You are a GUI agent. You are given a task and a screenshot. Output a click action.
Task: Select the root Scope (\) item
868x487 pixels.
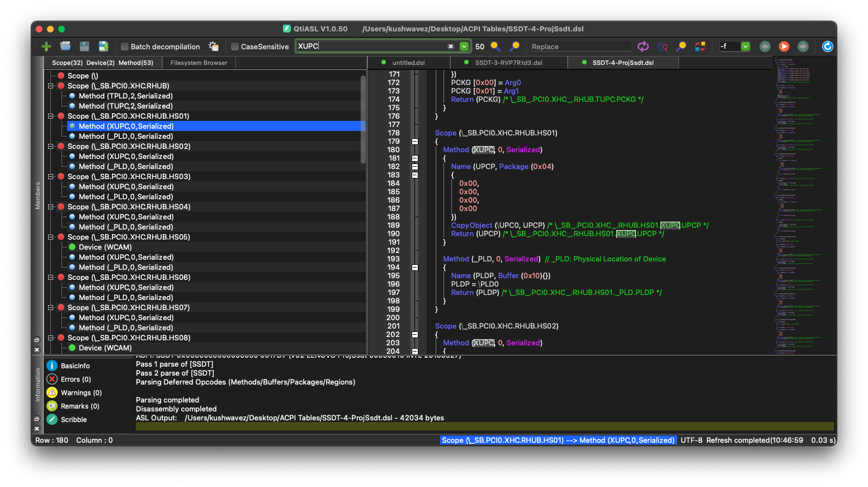[x=83, y=76]
